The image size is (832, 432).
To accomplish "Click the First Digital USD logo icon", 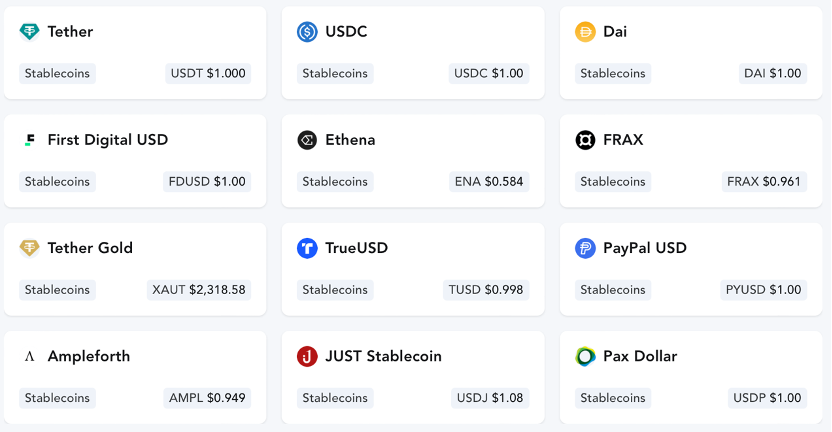I will tap(29, 140).
